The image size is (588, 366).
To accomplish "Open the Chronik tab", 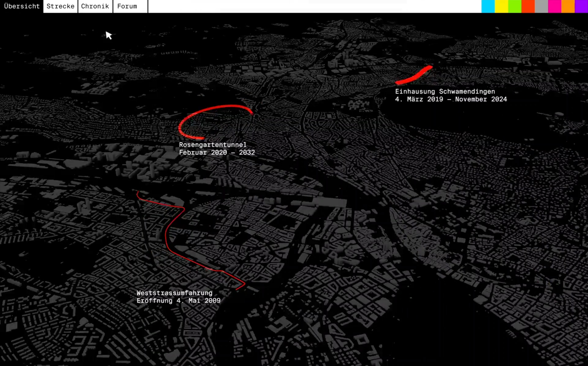I will tap(95, 6).
